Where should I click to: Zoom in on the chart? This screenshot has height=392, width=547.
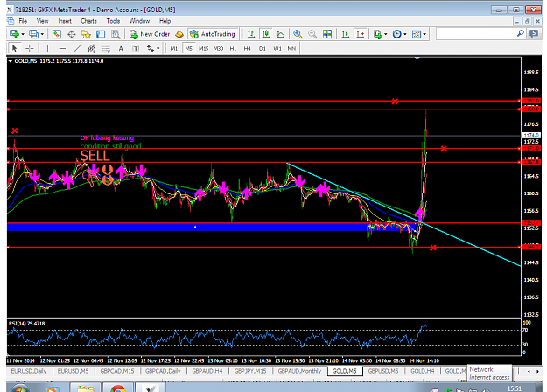(298, 34)
